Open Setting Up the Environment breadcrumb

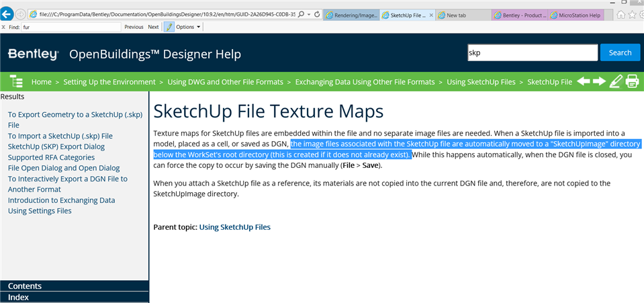(x=109, y=82)
